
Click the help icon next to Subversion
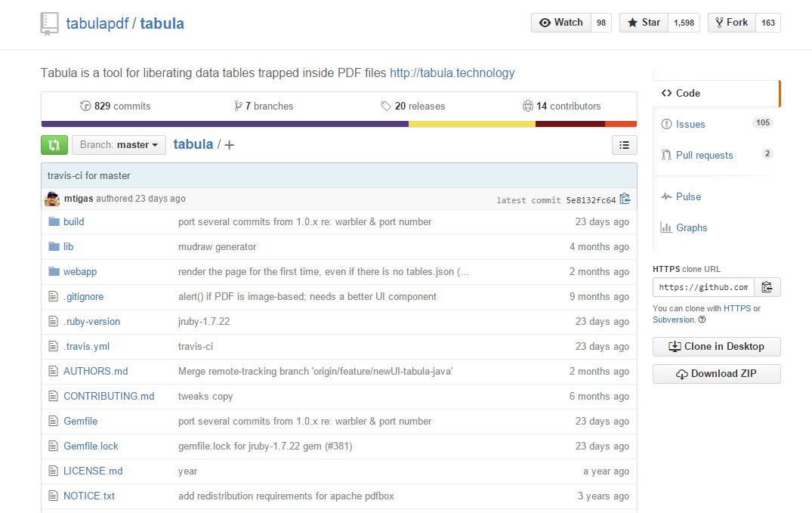pos(702,320)
